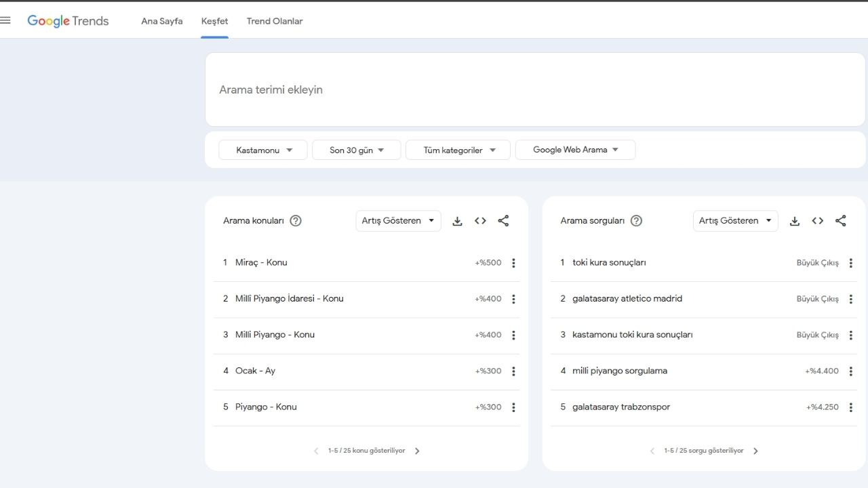Go to next page of Arama konuları

click(x=417, y=451)
